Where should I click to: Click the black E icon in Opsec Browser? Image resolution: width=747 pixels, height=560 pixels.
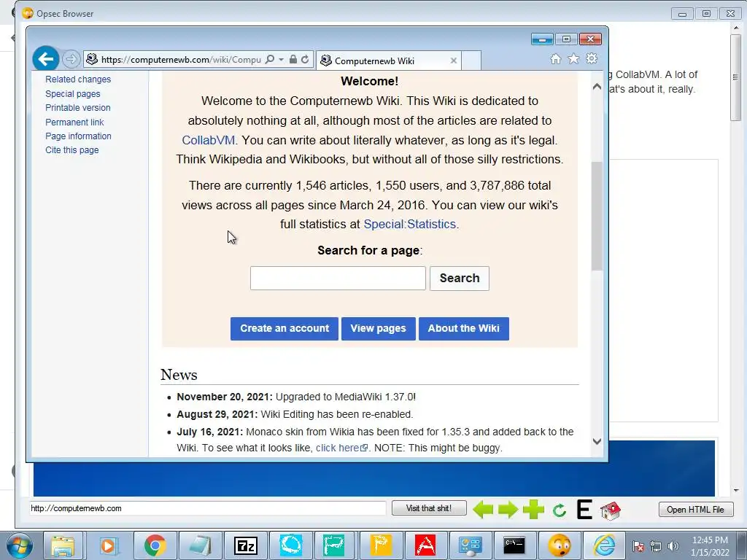click(584, 510)
